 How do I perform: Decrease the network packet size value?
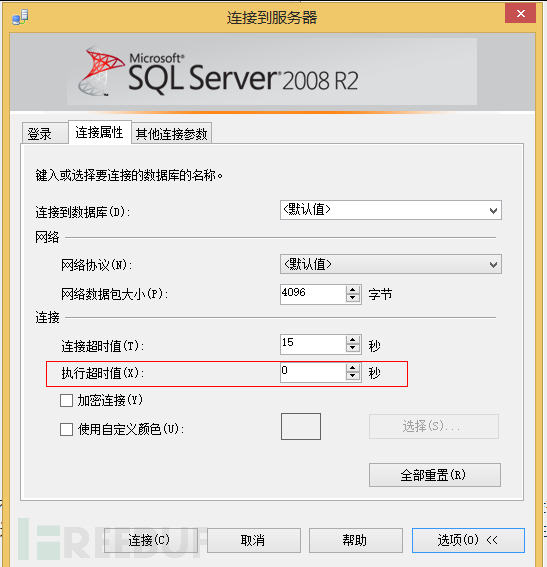[353, 298]
